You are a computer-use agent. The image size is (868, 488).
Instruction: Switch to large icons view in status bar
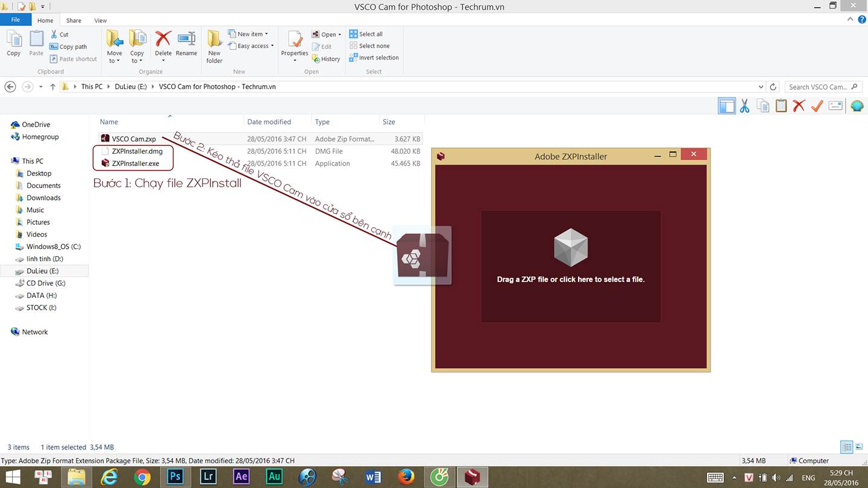[860, 447]
